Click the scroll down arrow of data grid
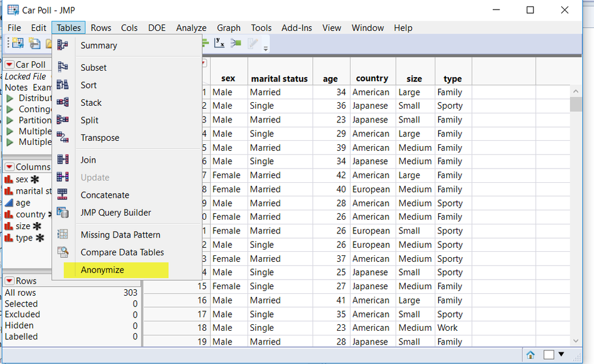The image size is (594, 364). tap(576, 341)
